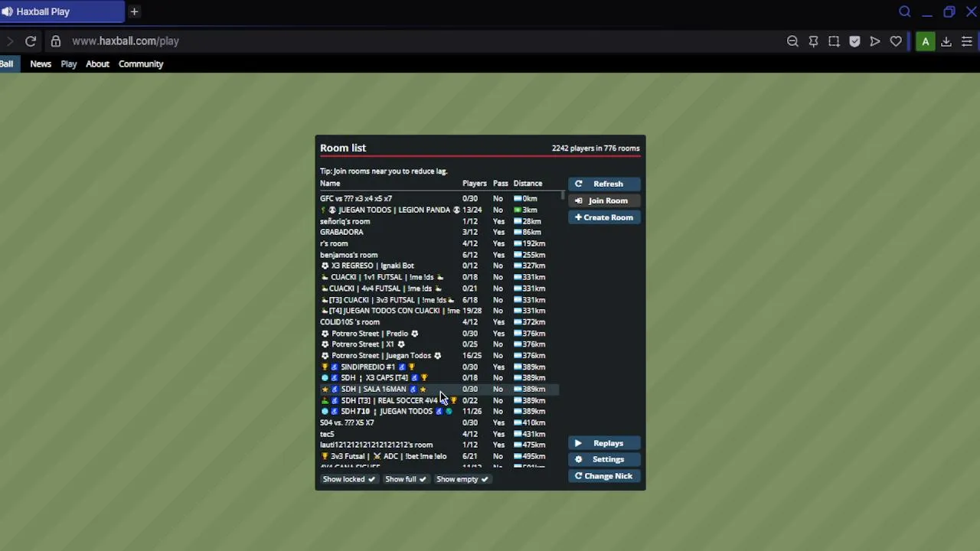Click the Create Room button
This screenshot has width=980, height=551.
tap(604, 217)
